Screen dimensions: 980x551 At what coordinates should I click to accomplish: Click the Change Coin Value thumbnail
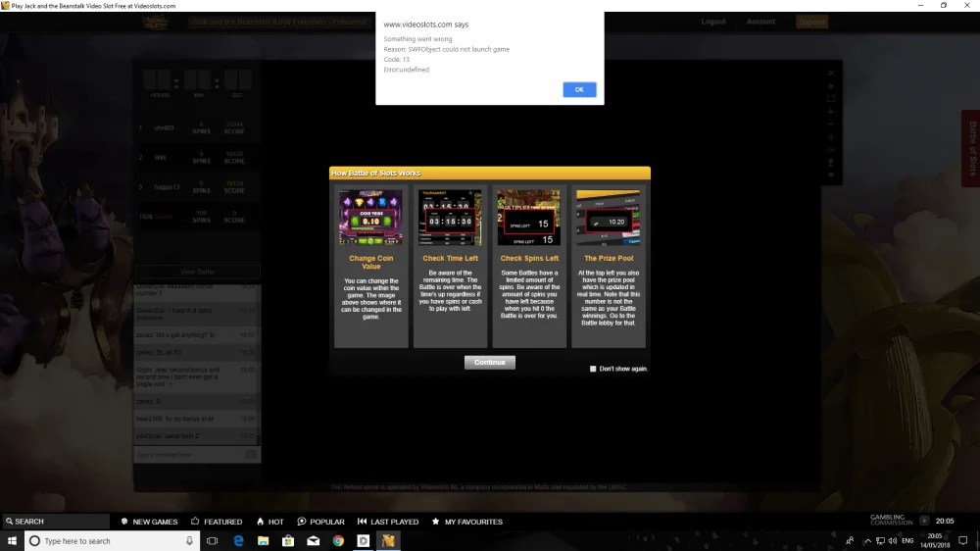point(370,217)
